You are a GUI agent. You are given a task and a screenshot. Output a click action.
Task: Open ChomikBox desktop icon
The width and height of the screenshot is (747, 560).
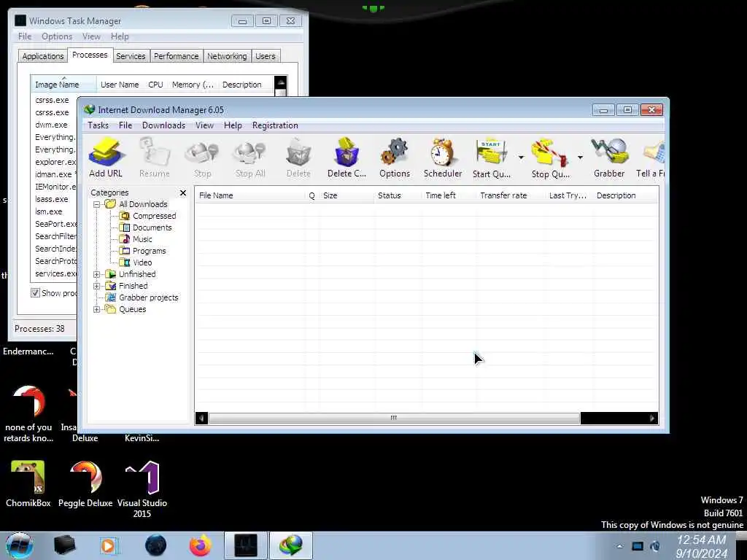pos(28,484)
